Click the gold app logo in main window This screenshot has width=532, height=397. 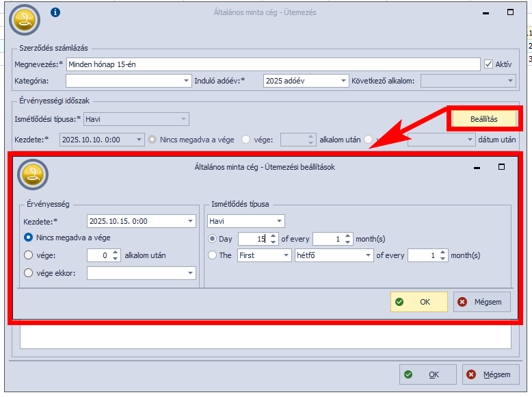(x=25, y=19)
